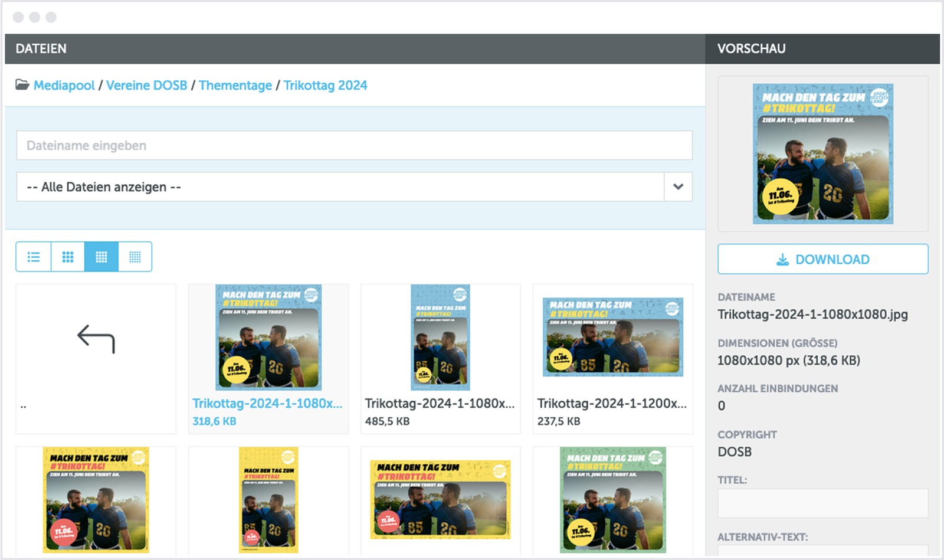Click the Titel text input field
944x560 pixels.
pyautogui.click(x=822, y=503)
